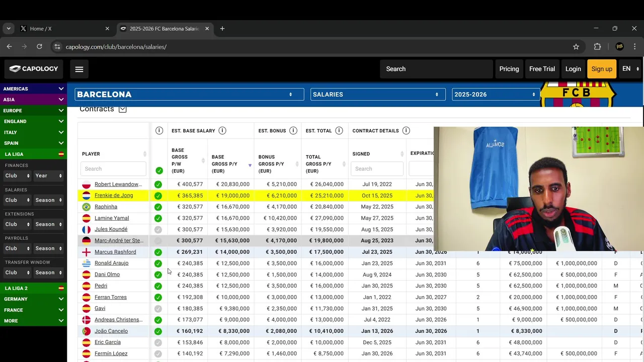
Task: Open the France sidebar item
Action: [x=33, y=310]
